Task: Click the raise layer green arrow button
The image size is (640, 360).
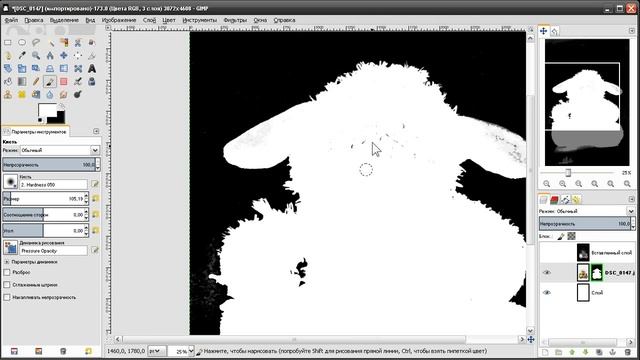Action: tap(572, 352)
